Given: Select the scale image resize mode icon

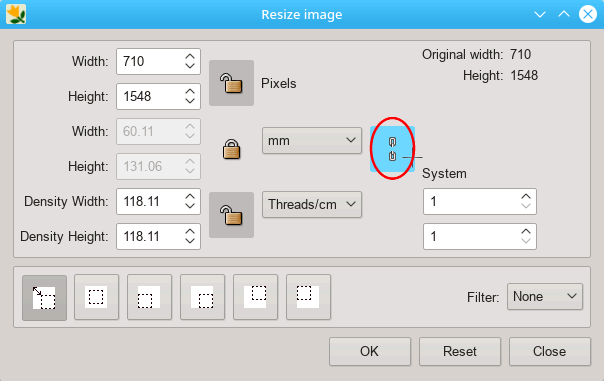Looking at the screenshot, I should tap(44, 297).
